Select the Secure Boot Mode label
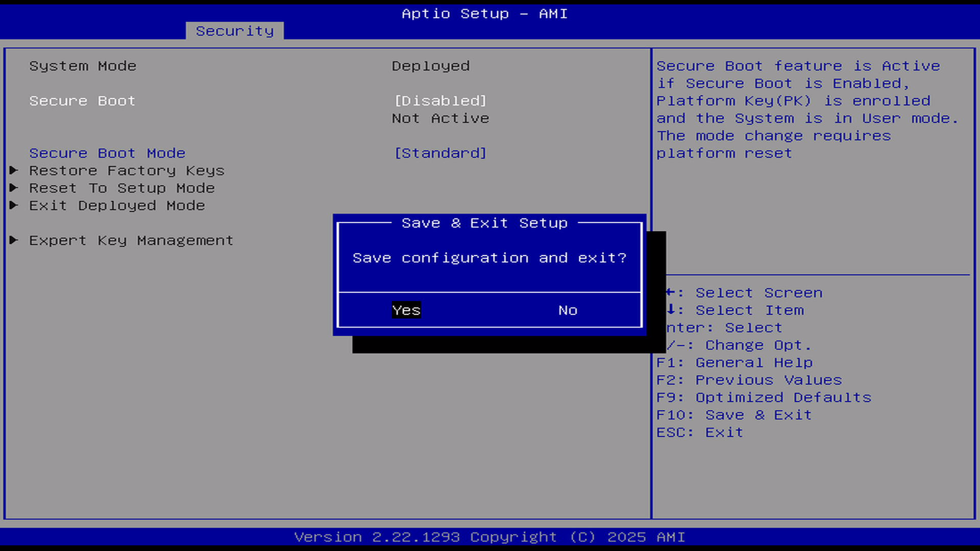 [x=107, y=153]
